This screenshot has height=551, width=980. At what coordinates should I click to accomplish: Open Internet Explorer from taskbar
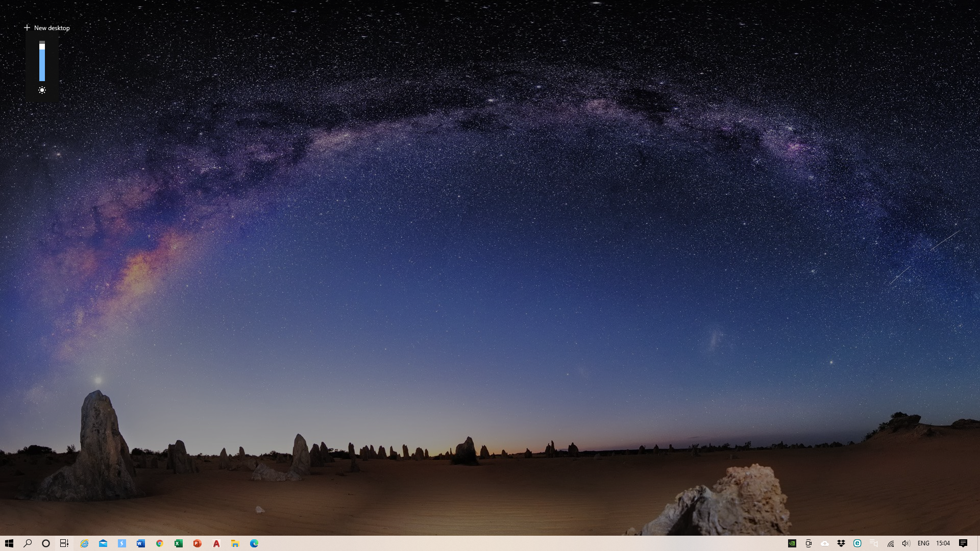pyautogui.click(x=84, y=543)
